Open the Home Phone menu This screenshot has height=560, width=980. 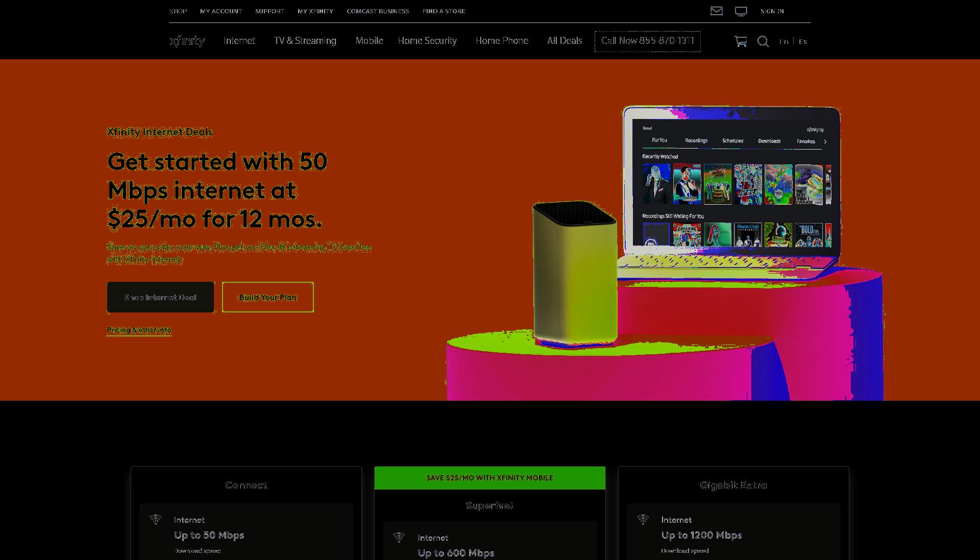(502, 41)
